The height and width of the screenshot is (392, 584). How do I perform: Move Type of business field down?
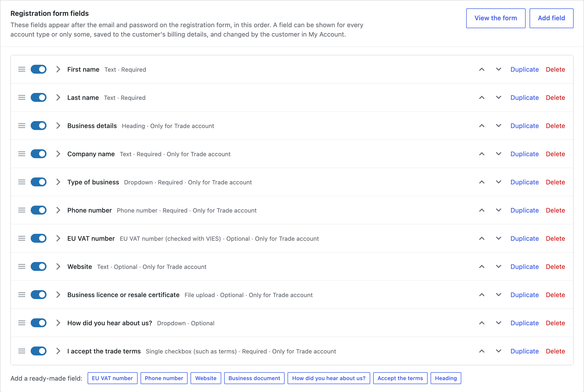click(x=498, y=182)
